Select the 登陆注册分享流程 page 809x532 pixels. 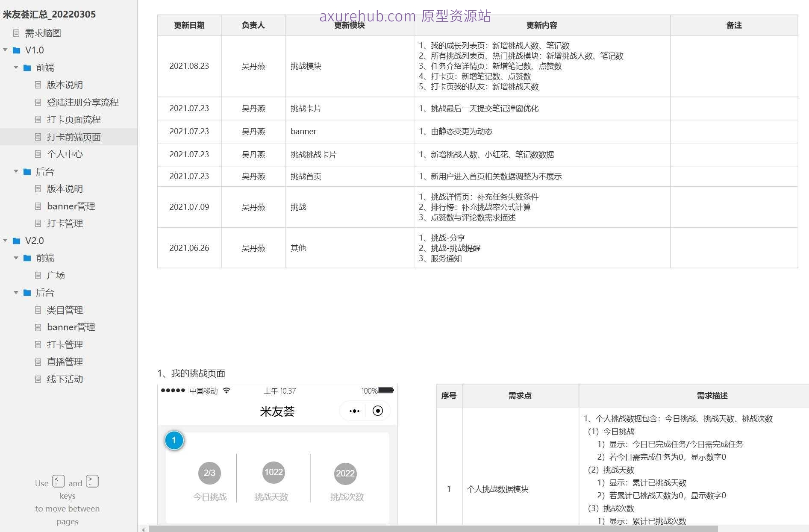(83, 102)
